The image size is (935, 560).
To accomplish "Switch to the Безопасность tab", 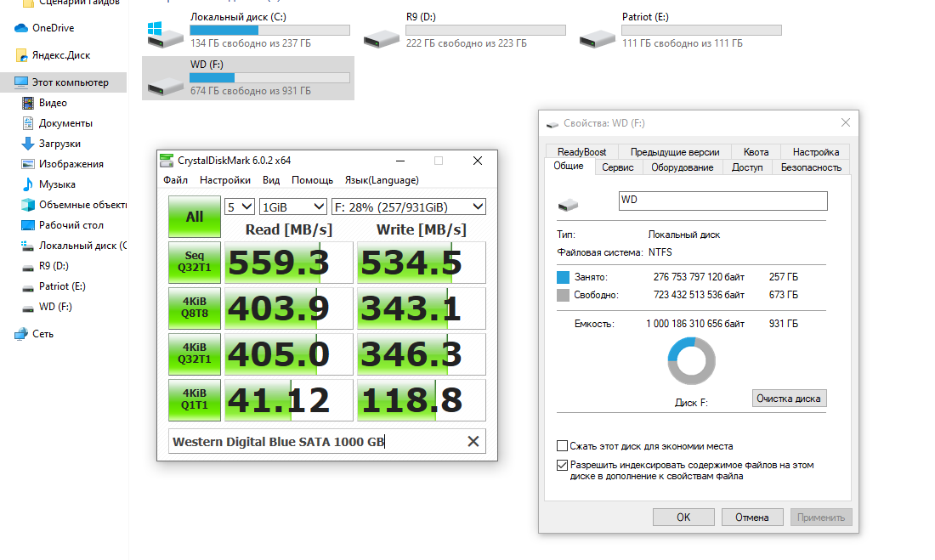I will (811, 167).
